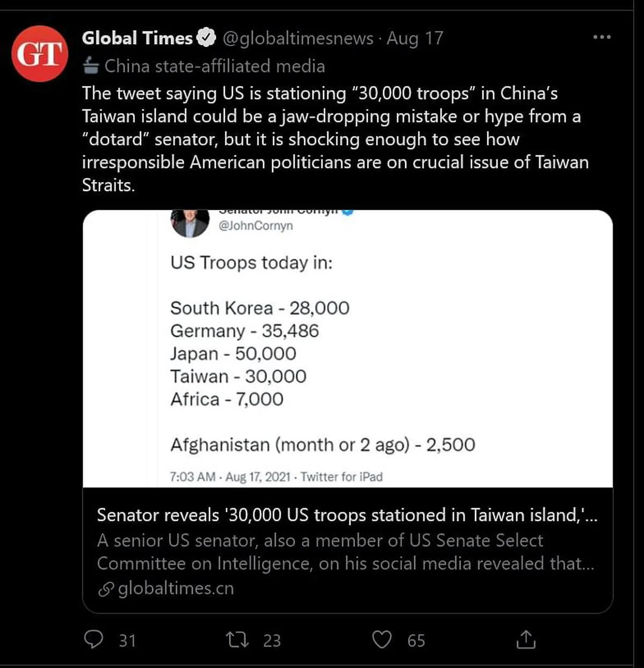Click John Cornyn's avatar in embedded image
The image size is (644, 668).
point(189,222)
